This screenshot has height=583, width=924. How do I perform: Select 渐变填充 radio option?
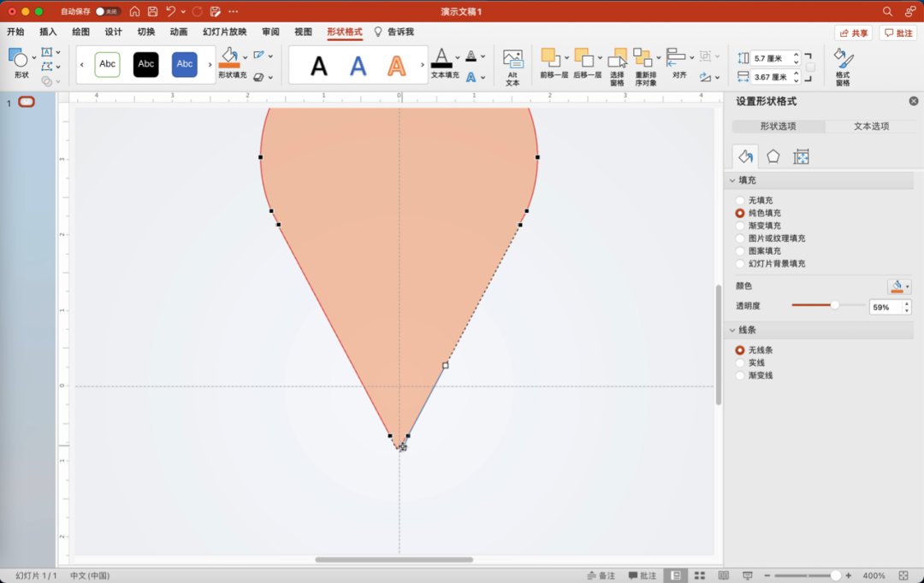click(739, 226)
